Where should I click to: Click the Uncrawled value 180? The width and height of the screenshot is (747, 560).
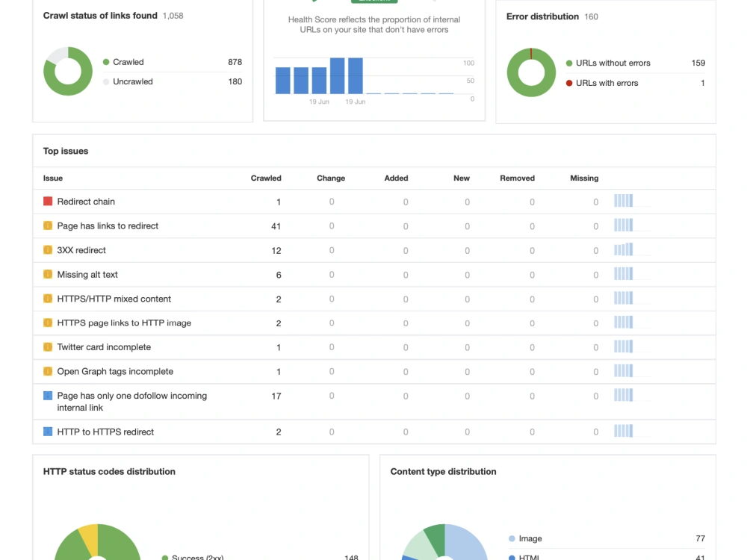pos(235,81)
